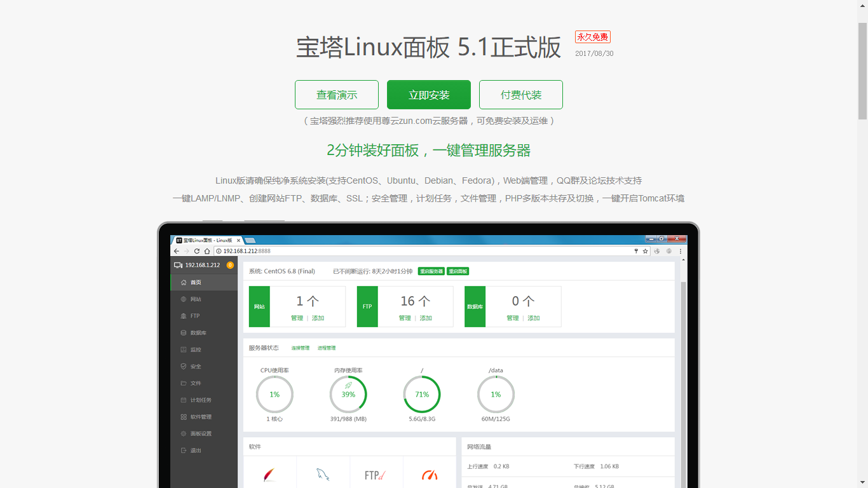Click the 查看演示 button
Screen dimensions: 868x488
tap(337, 95)
